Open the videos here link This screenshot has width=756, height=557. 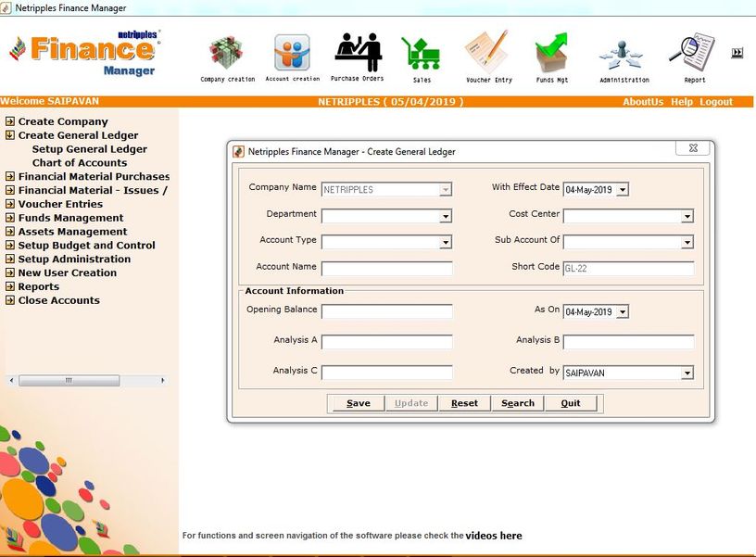(x=494, y=536)
